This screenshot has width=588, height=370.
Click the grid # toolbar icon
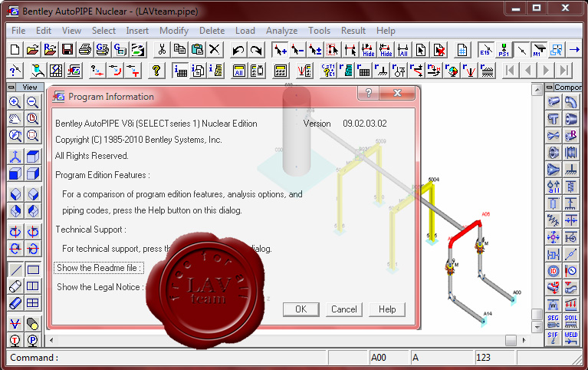coord(462,50)
